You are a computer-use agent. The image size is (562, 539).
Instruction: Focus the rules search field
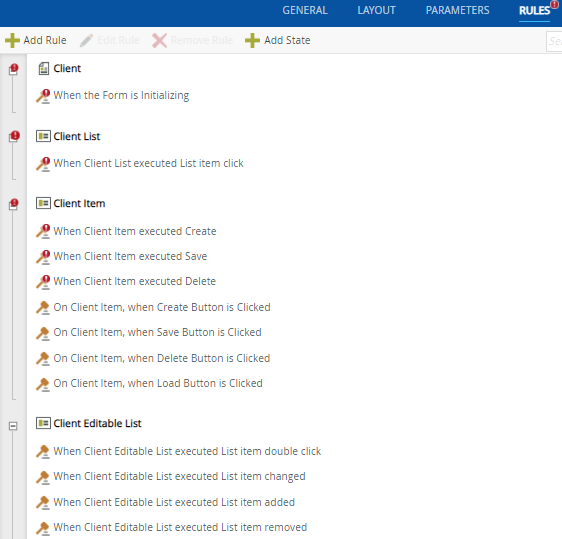tap(554, 41)
